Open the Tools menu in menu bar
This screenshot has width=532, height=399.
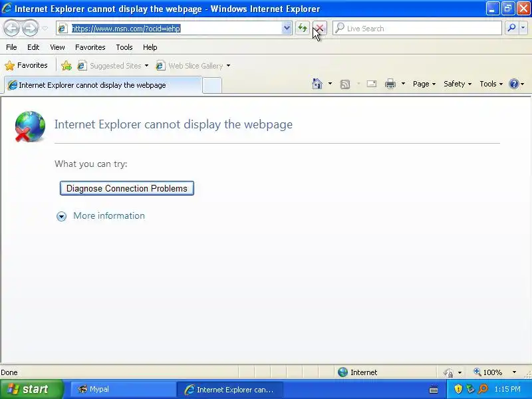pyautogui.click(x=124, y=47)
